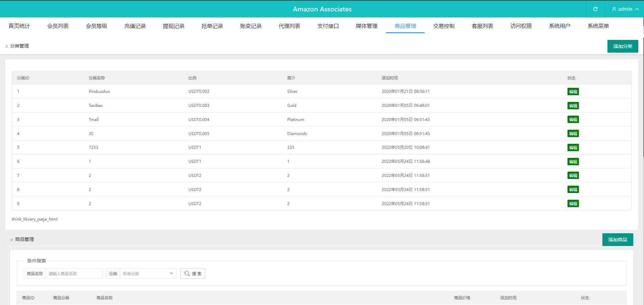The width and height of the screenshot is (644, 305).
Task: Click the 分类ID column header
Action: point(23,78)
